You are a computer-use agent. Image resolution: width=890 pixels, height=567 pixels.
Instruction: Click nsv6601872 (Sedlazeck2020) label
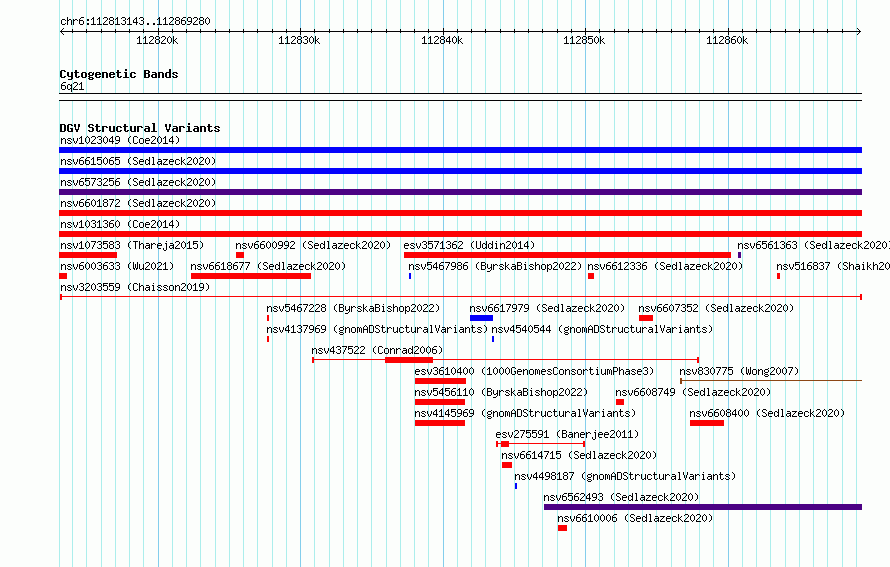pyautogui.click(x=138, y=203)
